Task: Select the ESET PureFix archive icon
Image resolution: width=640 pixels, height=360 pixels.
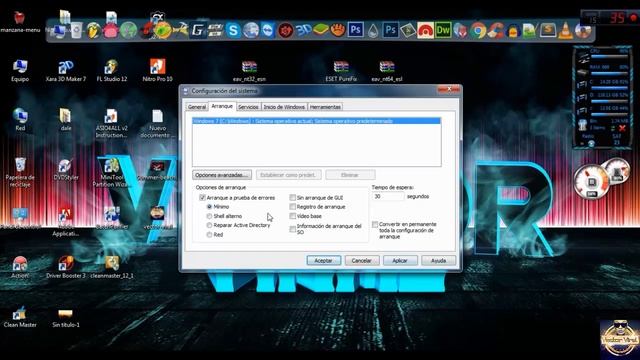Action: [341, 71]
